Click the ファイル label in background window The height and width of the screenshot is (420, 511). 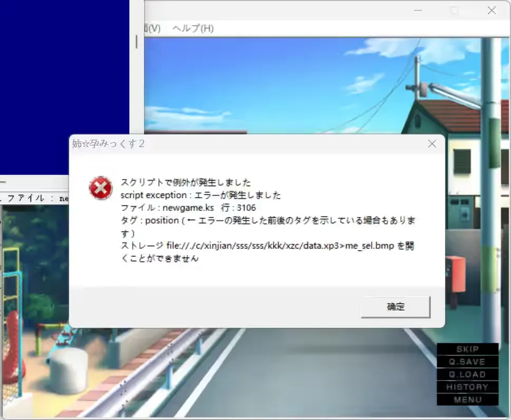point(25,198)
